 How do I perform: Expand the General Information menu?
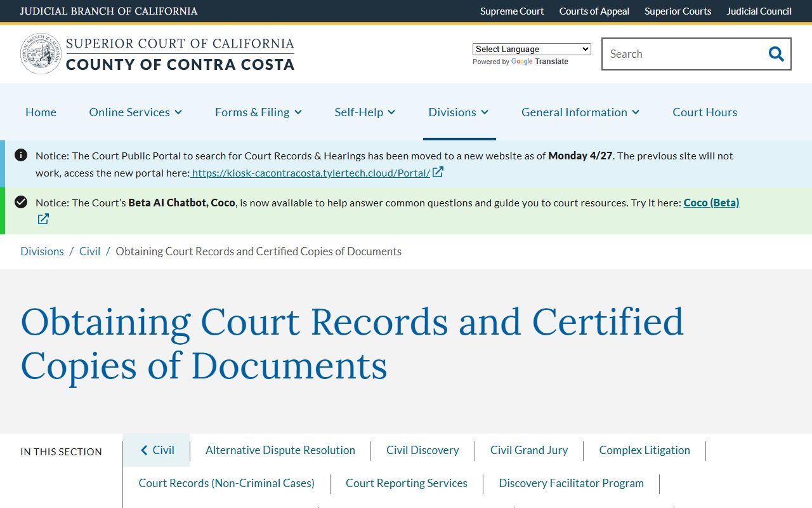pyautogui.click(x=580, y=112)
